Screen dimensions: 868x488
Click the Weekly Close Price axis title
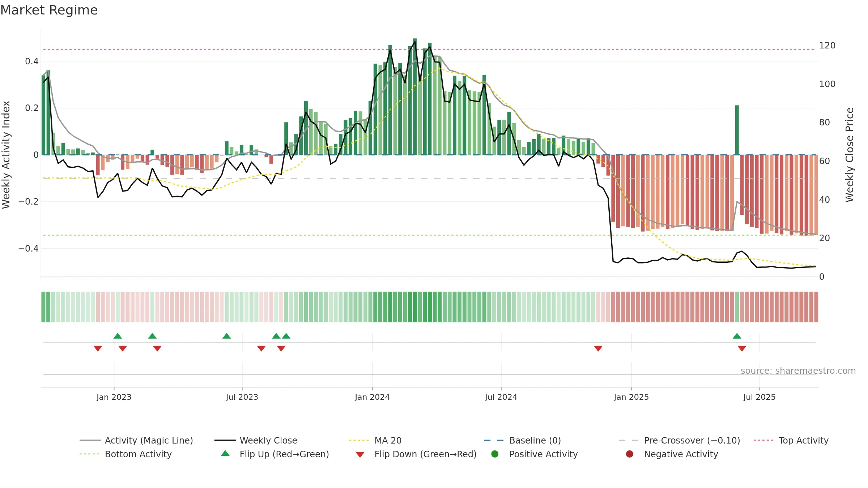point(850,155)
